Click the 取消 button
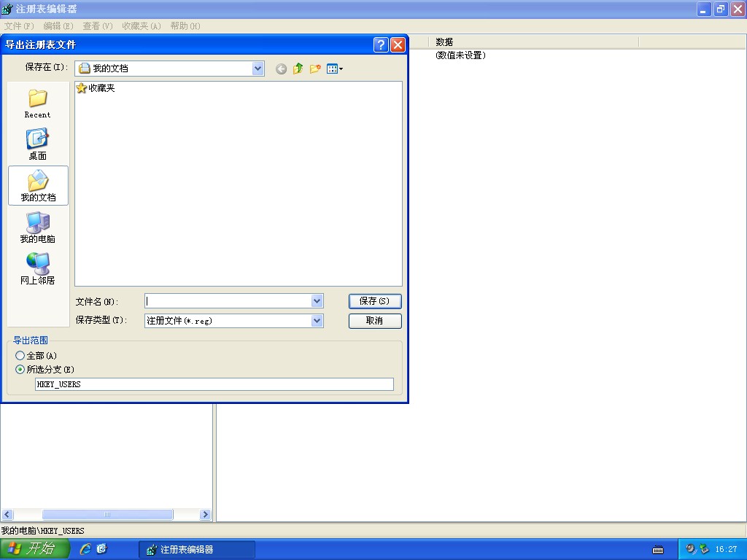This screenshot has height=560, width=747. coord(375,321)
